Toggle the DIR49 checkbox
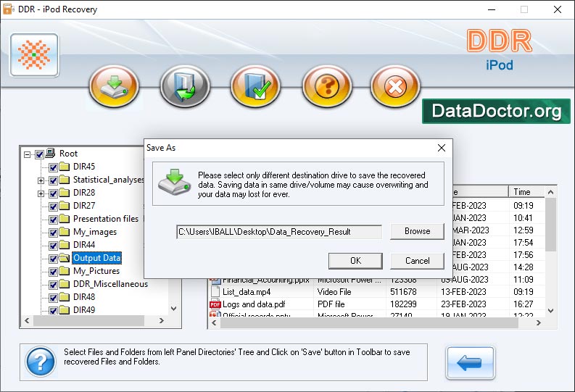 click(x=53, y=311)
